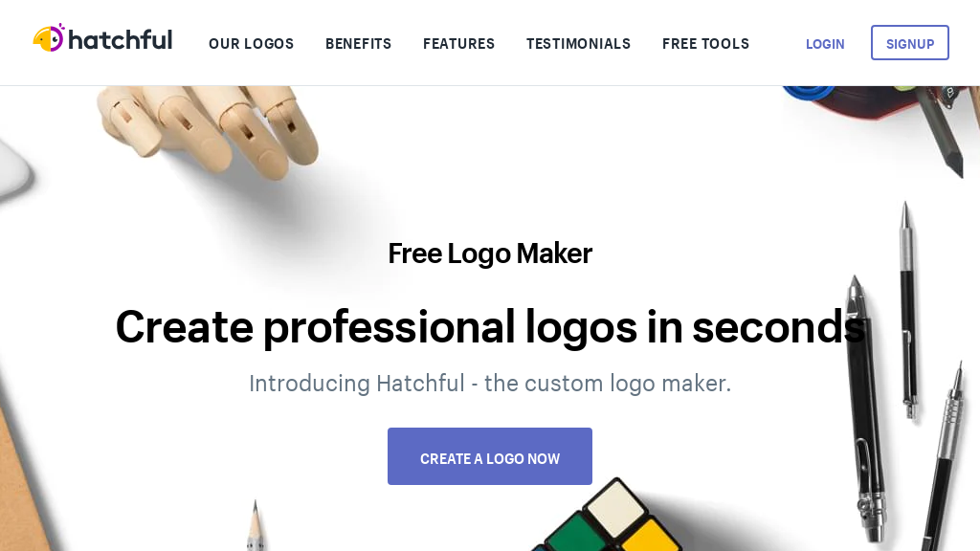Viewport: 980px width, 551px height.
Task: View the TESTIMONIALS section
Action: click(x=578, y=44)
